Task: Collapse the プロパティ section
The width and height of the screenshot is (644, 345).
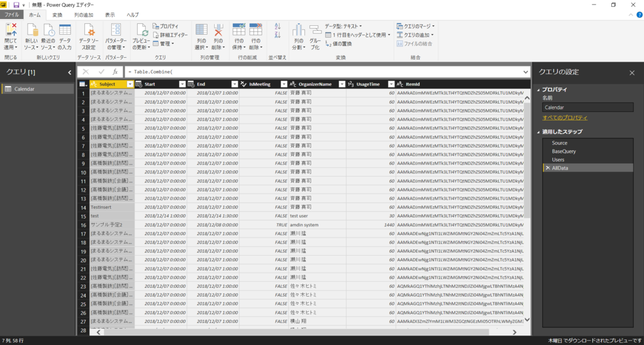Action: [x=538, y=89]
